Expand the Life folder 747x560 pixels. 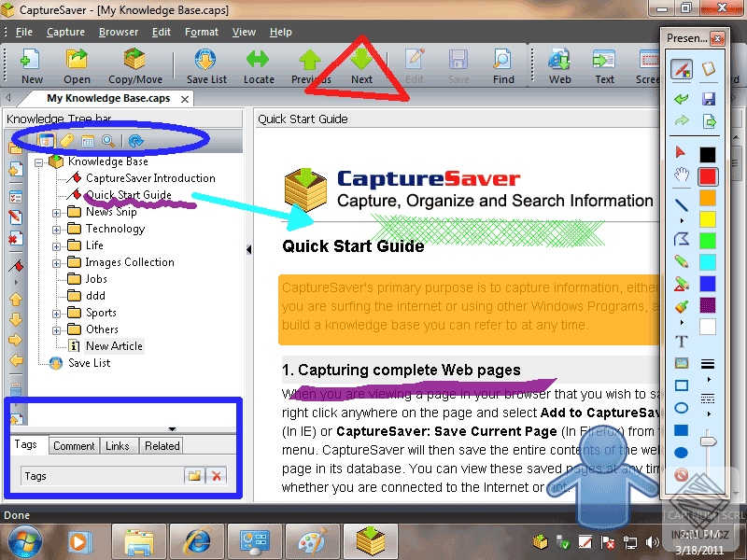[56, 246]
